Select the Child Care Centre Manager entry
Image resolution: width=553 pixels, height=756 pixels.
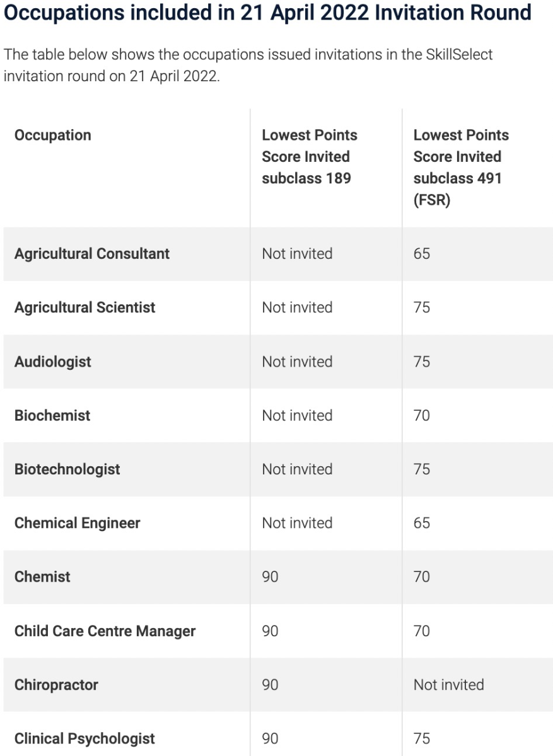105,631
